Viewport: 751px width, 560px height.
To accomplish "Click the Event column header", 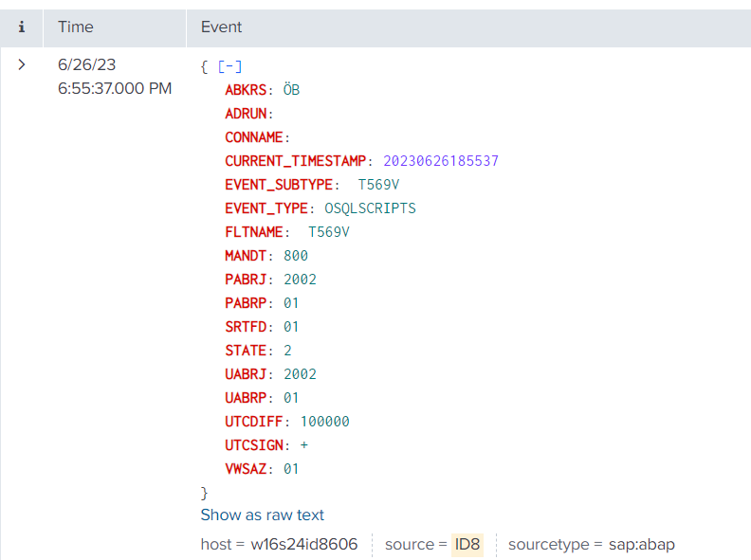I will click(x=221, y=27).
